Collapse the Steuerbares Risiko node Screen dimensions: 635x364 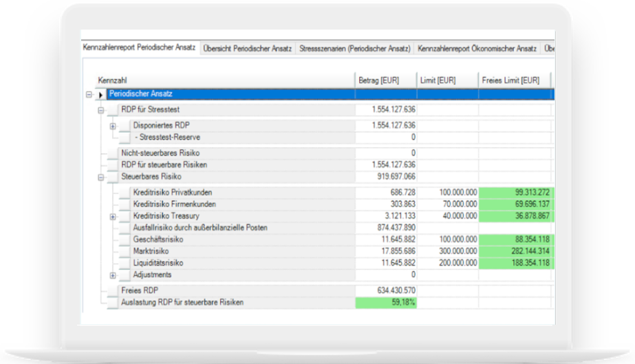coord(101,178)
